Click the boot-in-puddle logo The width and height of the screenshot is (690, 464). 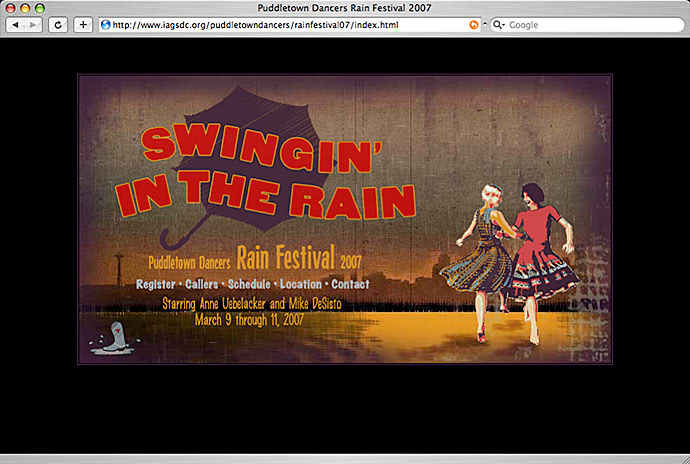click(x=114, y=339)
